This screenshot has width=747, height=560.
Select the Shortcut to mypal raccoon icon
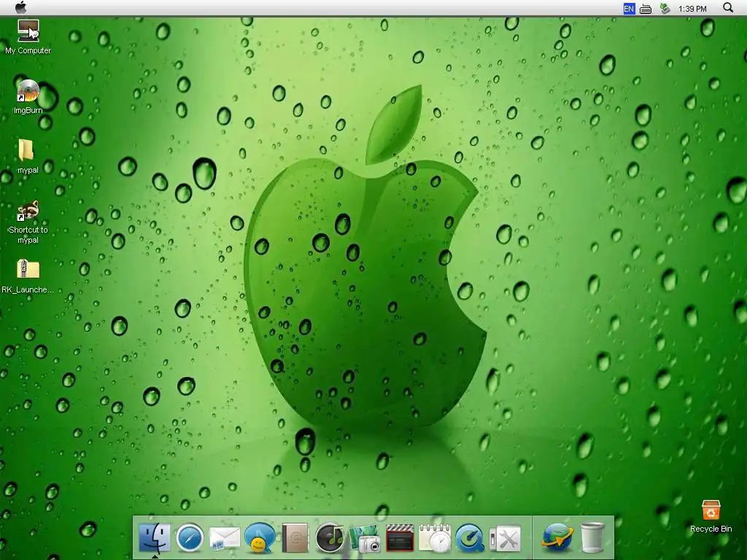(28, 210)
